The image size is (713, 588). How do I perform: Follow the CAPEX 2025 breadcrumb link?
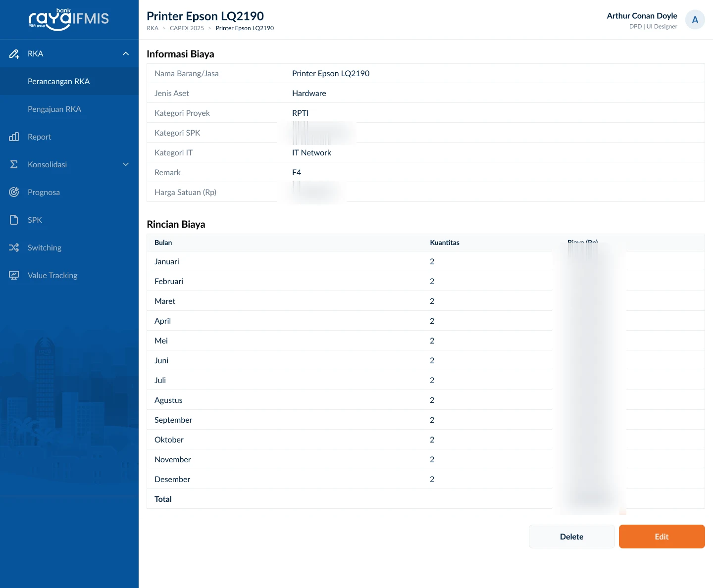[187, 28]
